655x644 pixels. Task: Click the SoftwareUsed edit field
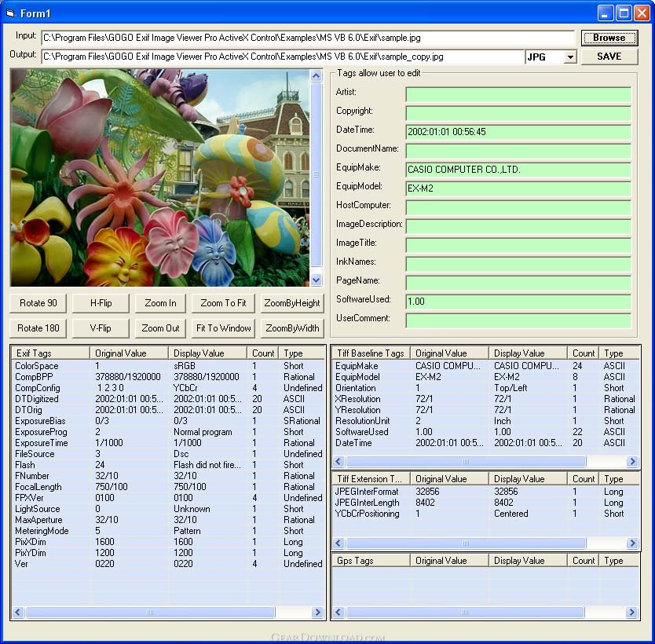click(518, 301)
